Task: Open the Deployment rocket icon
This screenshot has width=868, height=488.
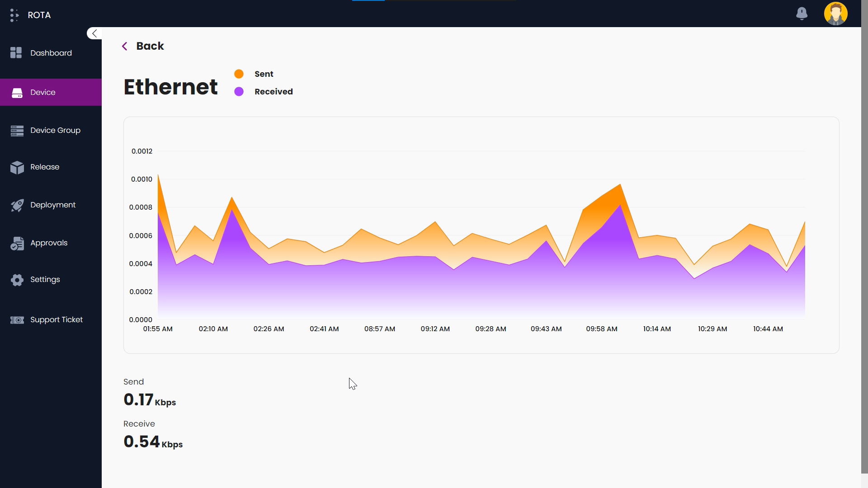Action: 17,205
